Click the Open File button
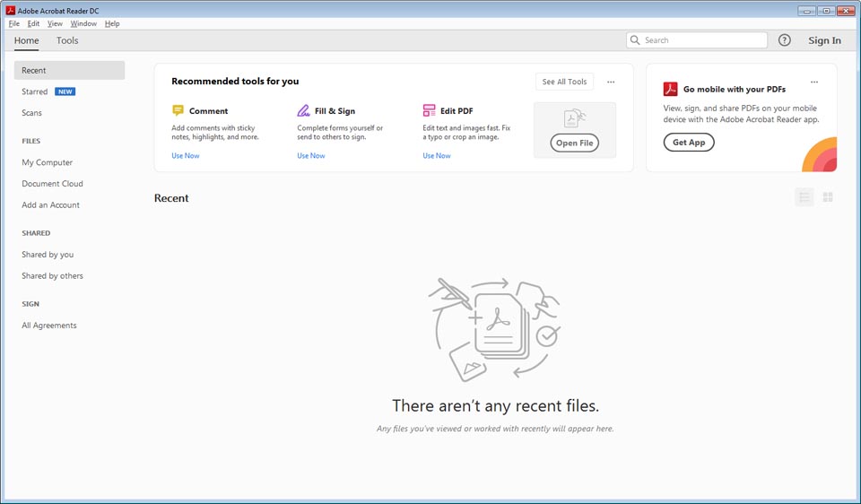This screenshot has height=504, width=861. [574, 143]
